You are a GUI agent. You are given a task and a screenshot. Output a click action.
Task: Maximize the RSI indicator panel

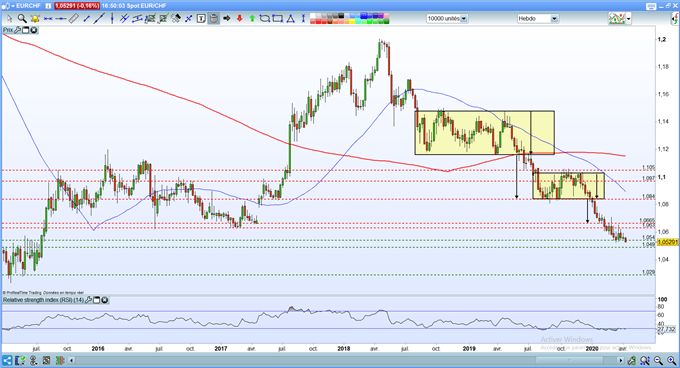point(97,300)
